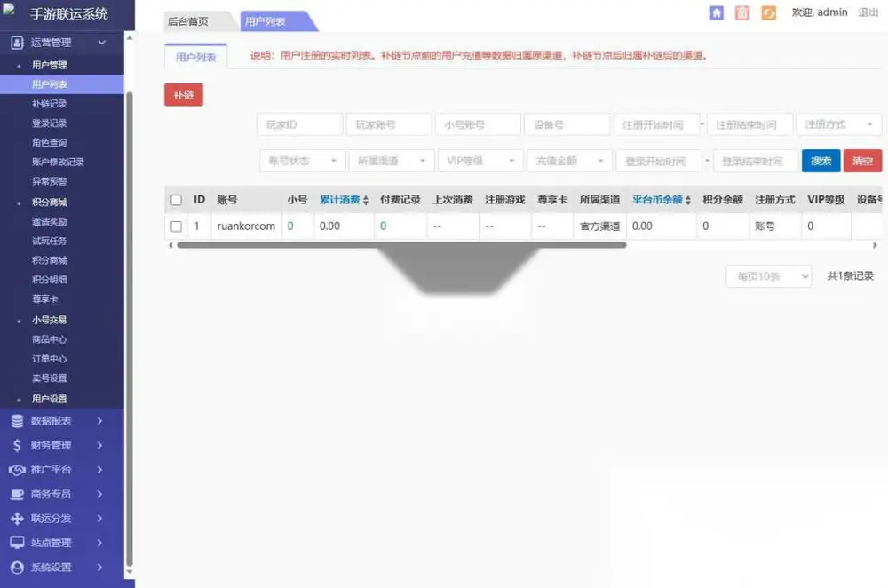This screenshot has height=588, width=888.
Task: Tick the select-all checkbox in table header
Action: click(x=176, y=200)
